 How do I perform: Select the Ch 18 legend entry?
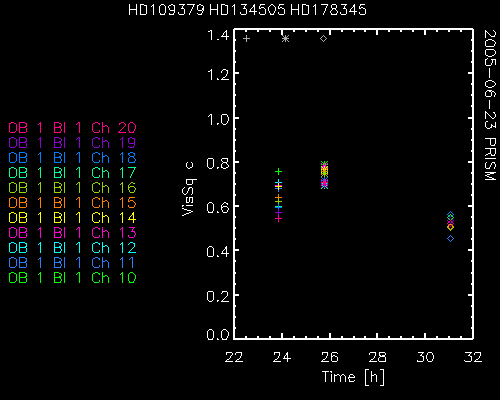(x=72, y=158)
